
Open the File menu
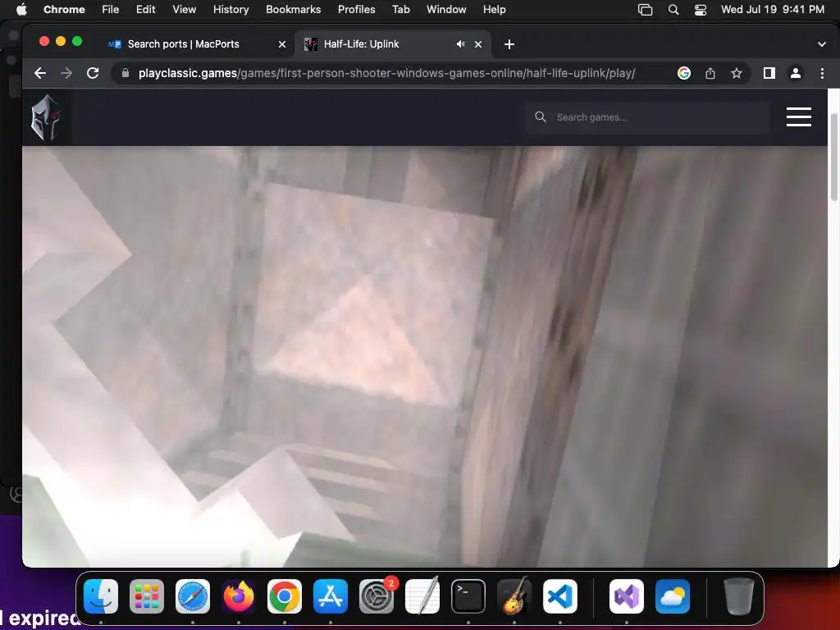(x=111, y=9)
